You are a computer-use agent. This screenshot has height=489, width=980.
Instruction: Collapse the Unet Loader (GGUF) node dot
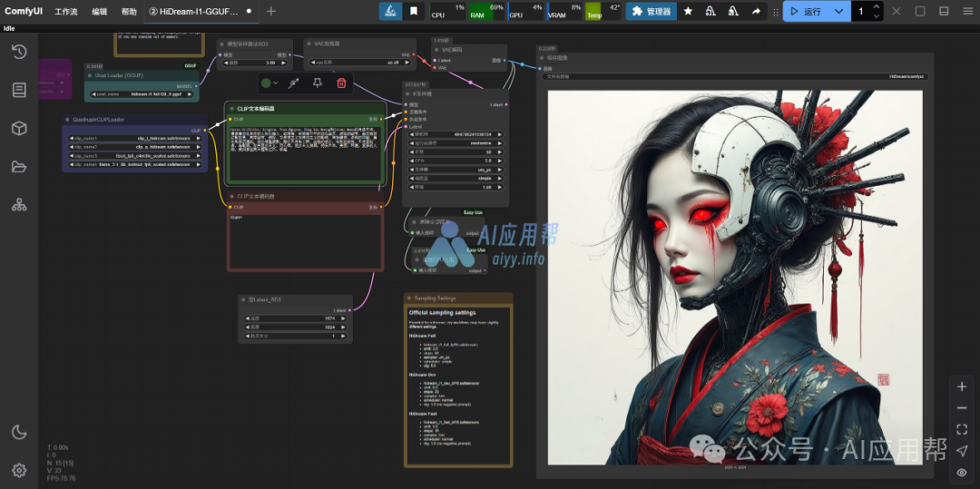point(89,75)
